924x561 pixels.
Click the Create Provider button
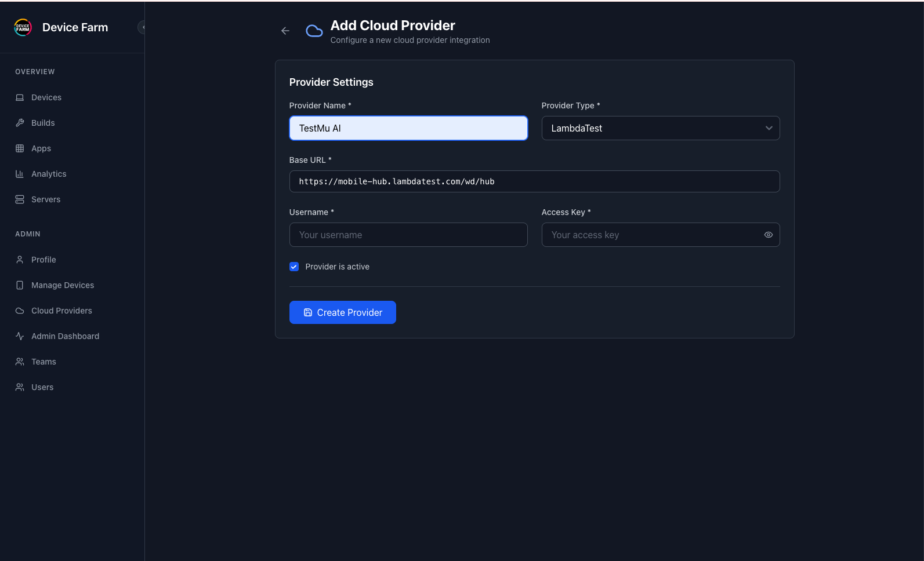tap(342, 312)
